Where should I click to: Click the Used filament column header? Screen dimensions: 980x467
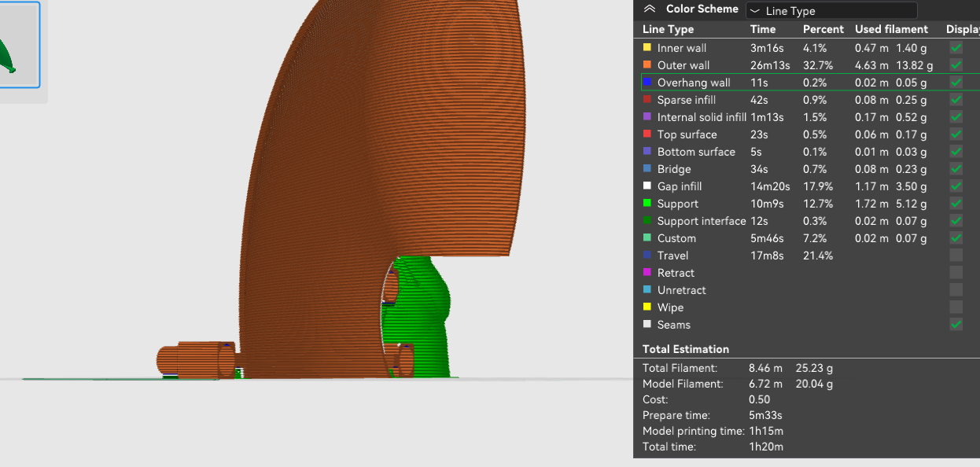pos(891,29)
